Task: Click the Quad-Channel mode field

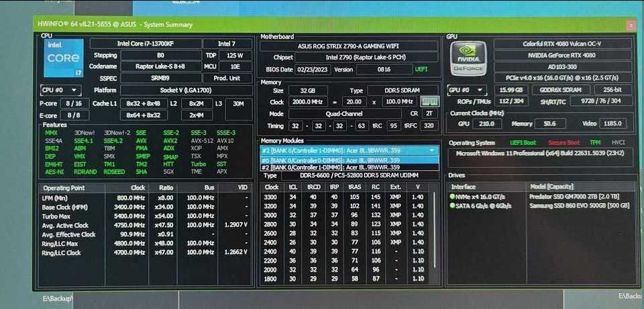Action: tap(345, 114)
